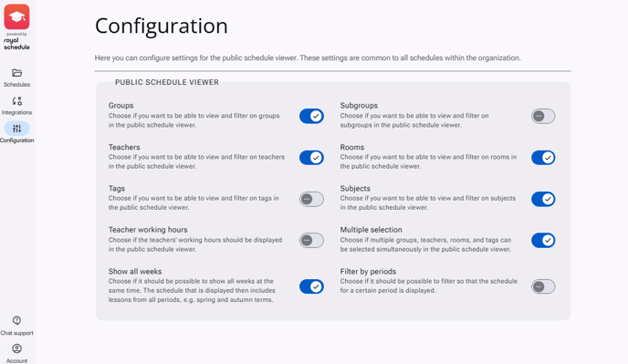Viewport: 628px width, 364px height.
Task: Click the Schedules menu label
Action: pos(16,85)
